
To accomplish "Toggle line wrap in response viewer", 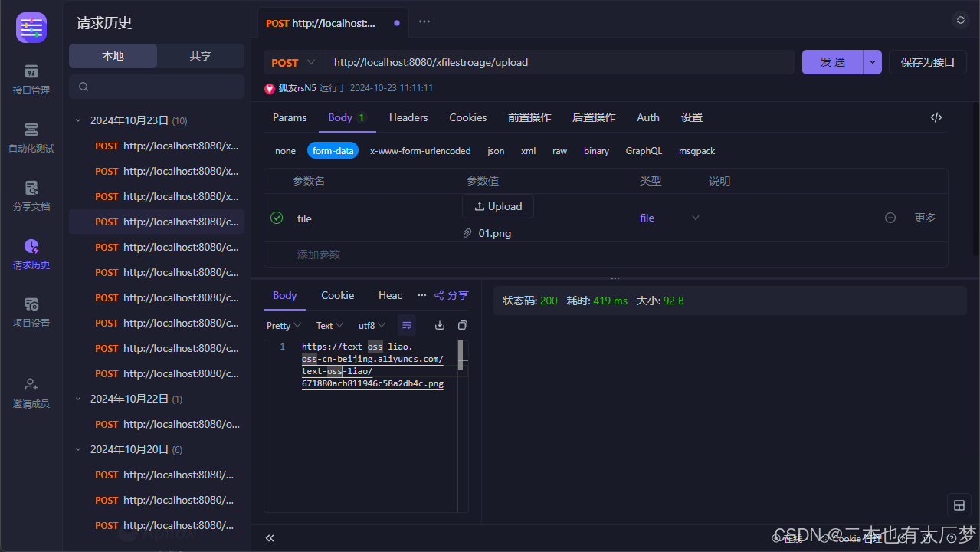I will (x=407, y=325).
